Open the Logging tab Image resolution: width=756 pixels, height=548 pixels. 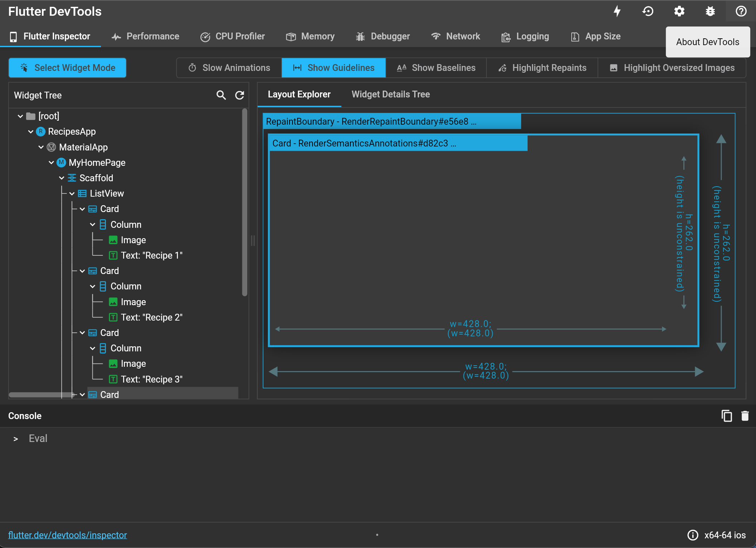coord(525,37)
